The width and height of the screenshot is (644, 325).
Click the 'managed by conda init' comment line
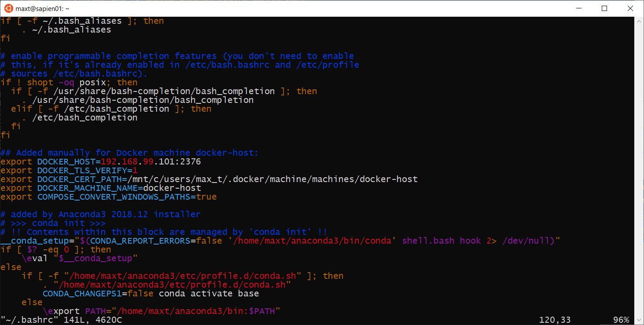164,232
